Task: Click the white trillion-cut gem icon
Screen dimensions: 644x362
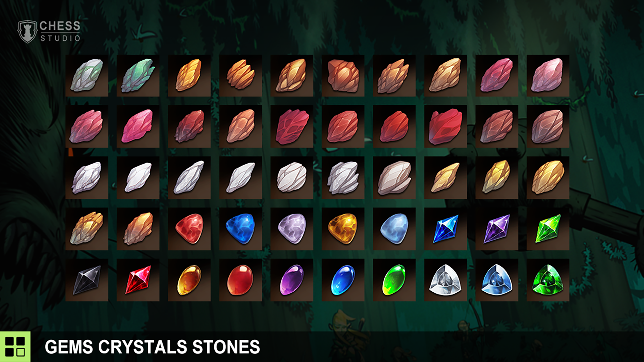Action: tap(445, 280)
